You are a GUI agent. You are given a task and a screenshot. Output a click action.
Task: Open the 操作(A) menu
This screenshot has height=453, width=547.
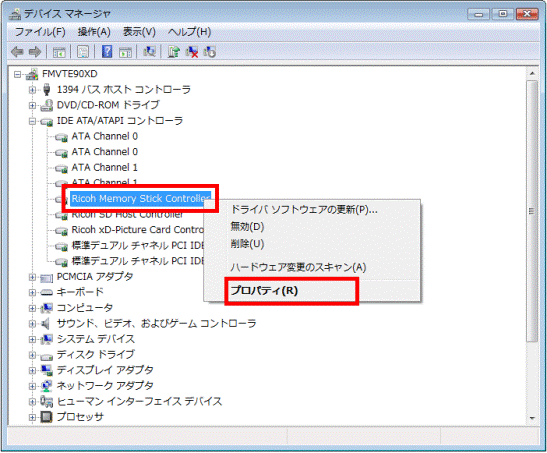point(94,32)
